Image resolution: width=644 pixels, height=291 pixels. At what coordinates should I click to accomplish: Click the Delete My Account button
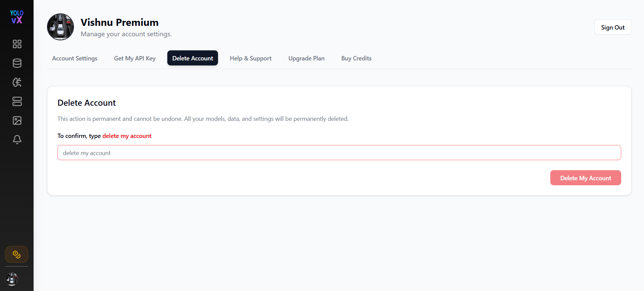click(x=586, y=178)
